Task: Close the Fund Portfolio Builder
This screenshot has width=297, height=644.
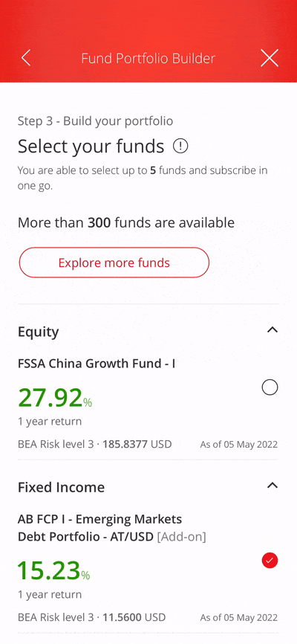Action: coord(270,58)
